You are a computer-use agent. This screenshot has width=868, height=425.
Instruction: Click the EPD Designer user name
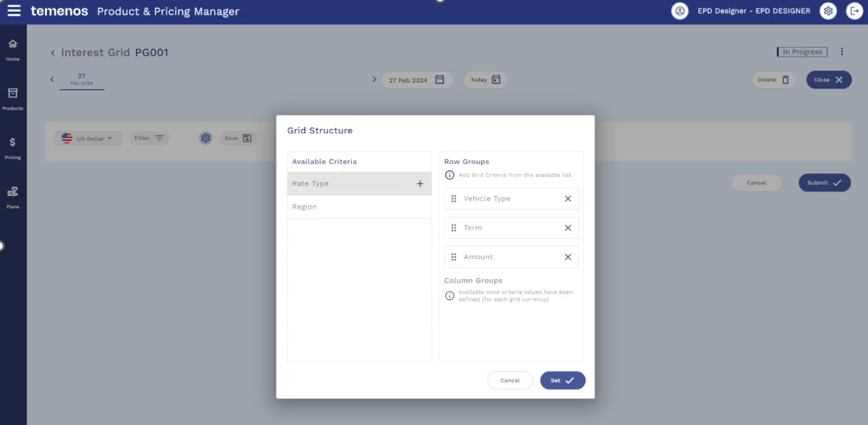point(754,11)
